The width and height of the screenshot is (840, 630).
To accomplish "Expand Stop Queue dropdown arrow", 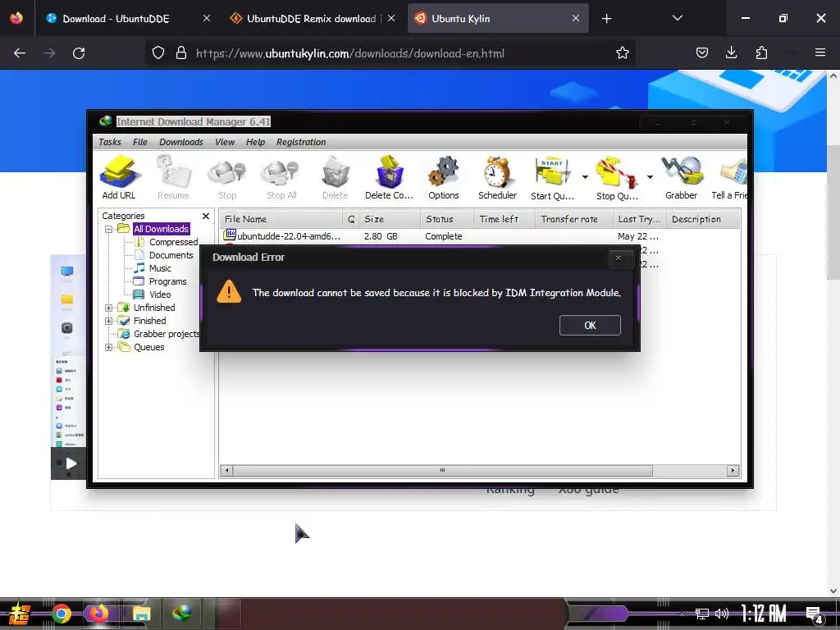I will [x=650, y=177].
